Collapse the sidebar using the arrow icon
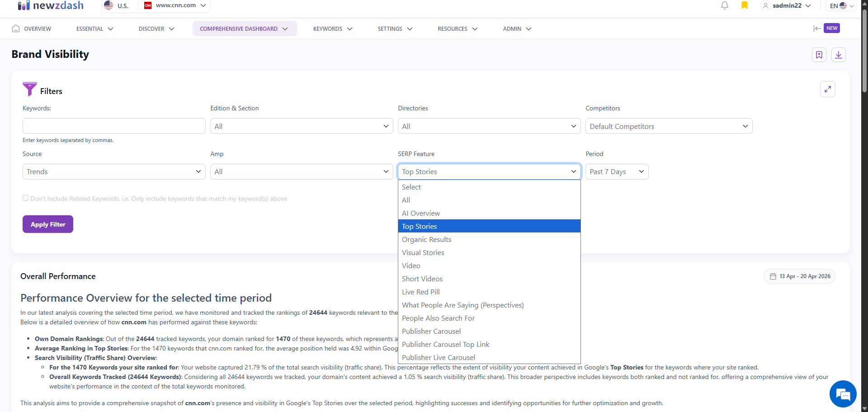The image size is (868, 412). (816, 28)
